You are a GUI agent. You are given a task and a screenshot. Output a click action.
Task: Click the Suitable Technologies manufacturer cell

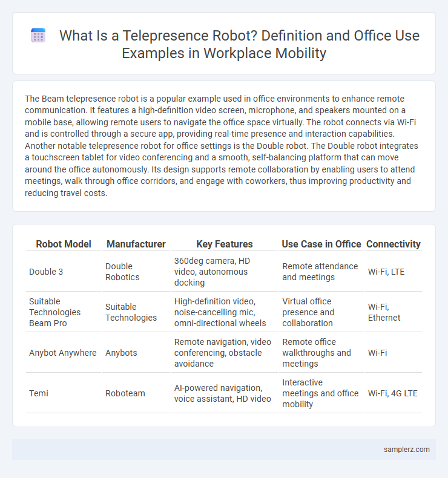(136, 312)
